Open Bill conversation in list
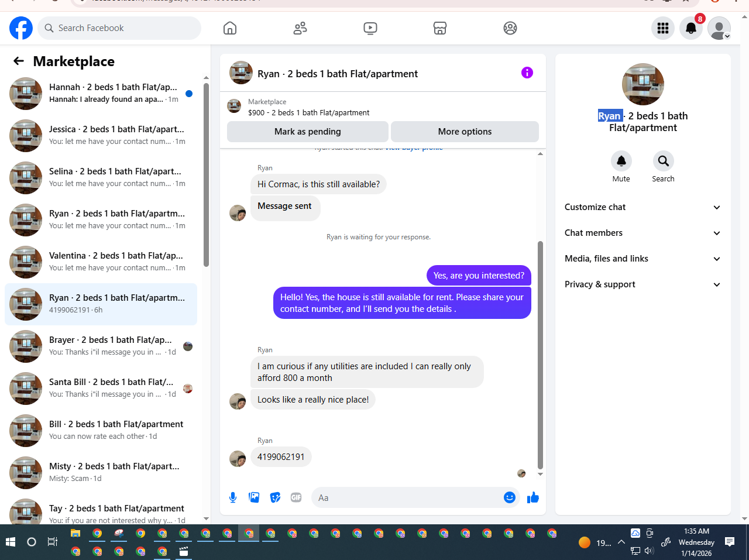Image resolution: width=749 pixels, height=560 pixels. (101, 431)
